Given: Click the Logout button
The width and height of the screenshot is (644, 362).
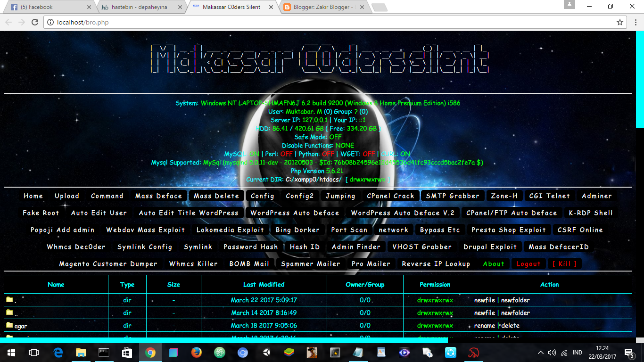Looking at the screenshot, I should pos(528,264).
